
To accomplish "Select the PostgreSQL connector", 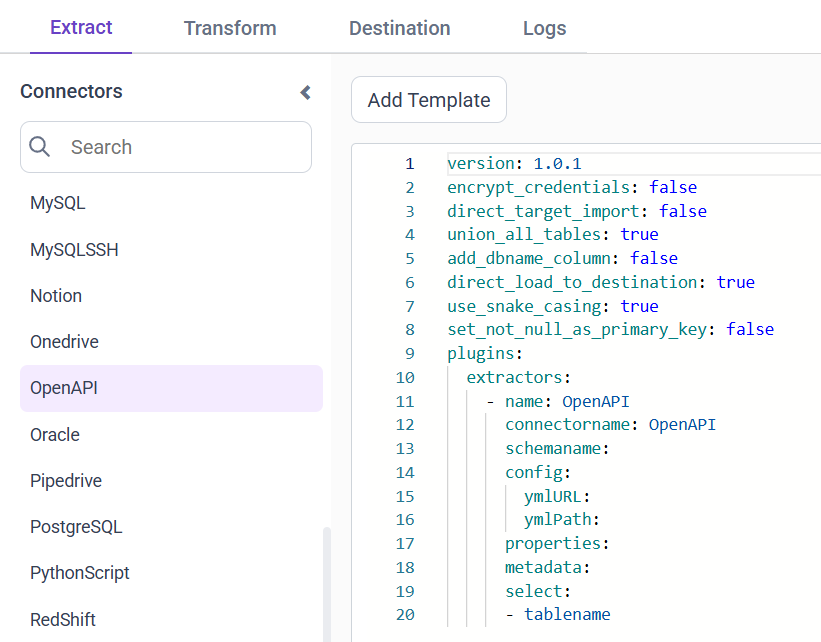I will pyautogui.click(x=76, y=527).
